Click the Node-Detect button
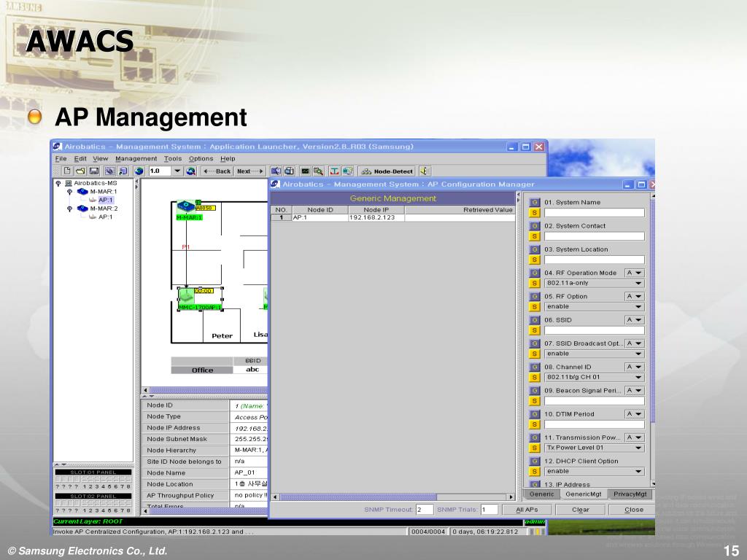 [x=387, y=171]
